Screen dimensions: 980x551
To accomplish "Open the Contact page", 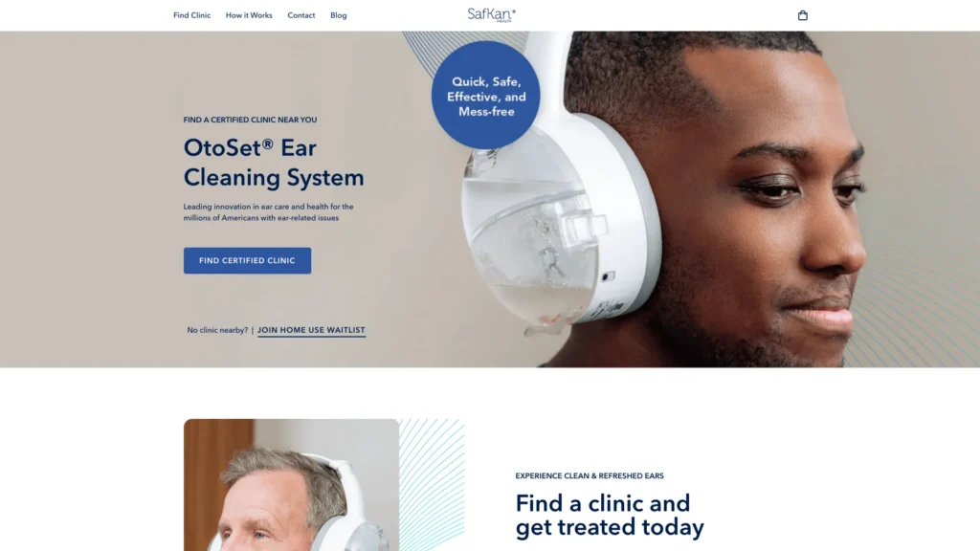I will (301, 15).
